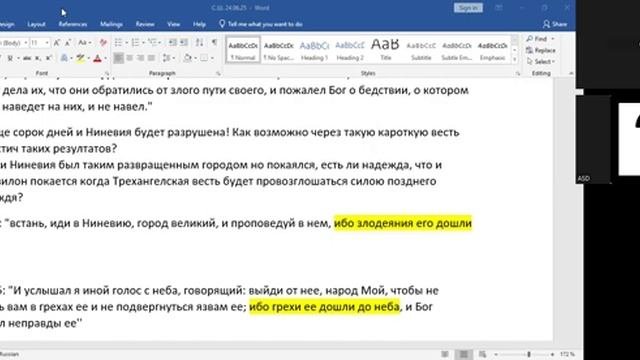Image resolution: width=640 pixels, height=360 pixels.
Task: Switch to Read Mode view
Action: click(x=445, y=354)
